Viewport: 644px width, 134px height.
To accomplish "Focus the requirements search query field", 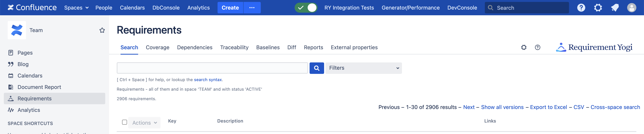I will [212, 68].
